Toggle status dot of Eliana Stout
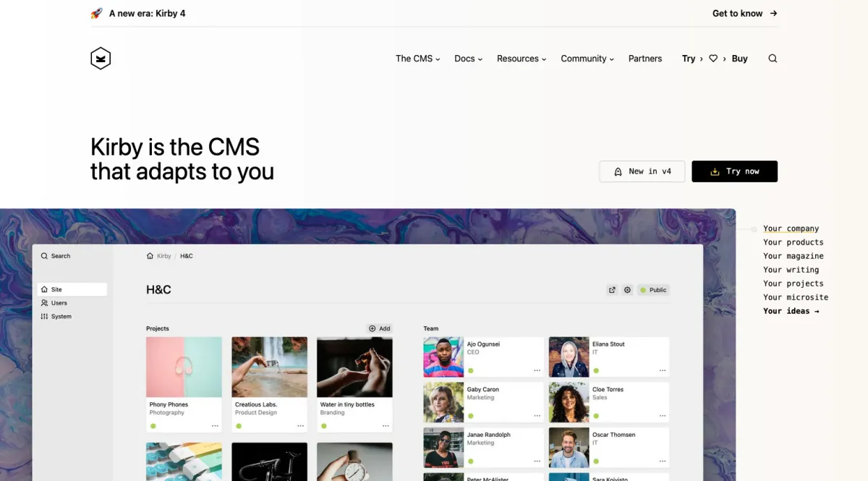Screen dimensions: 868x481 tap(596, 370)
